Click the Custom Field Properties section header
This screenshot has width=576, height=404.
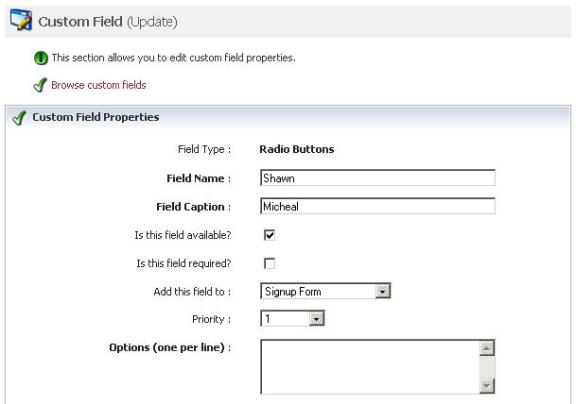tap(288, 117)
